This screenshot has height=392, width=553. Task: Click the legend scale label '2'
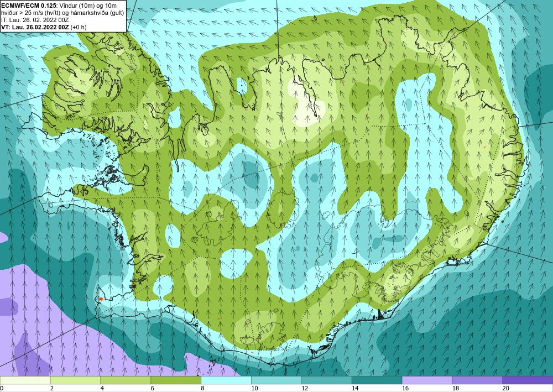point(52,389)
